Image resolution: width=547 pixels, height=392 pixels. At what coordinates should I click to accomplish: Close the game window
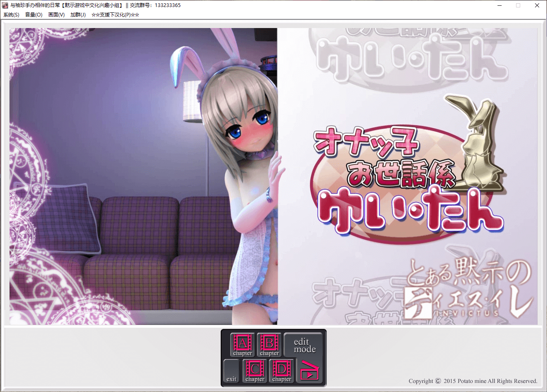click(x=537, y=5)
